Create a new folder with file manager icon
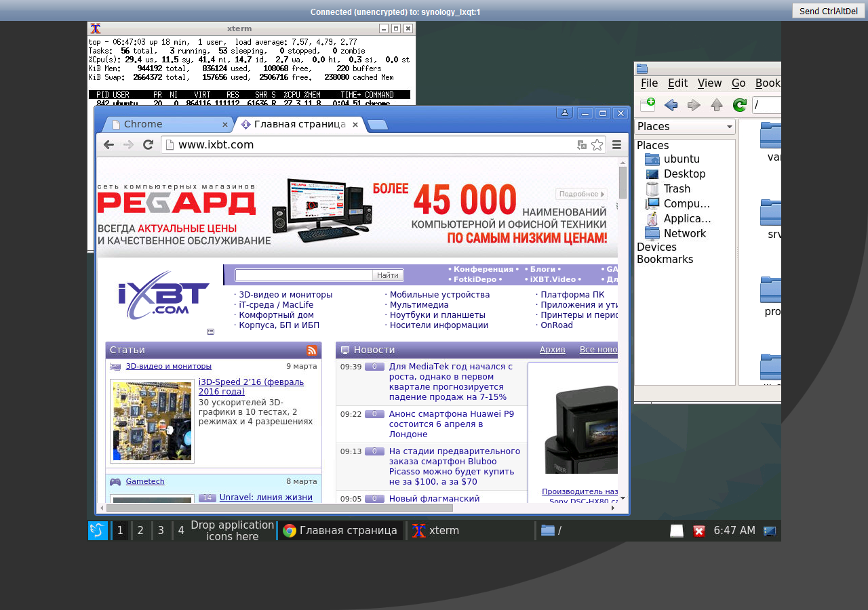Image resolution: width=868 pixels, height=610 pixels. pyautogui.click(x=648, y=105)
